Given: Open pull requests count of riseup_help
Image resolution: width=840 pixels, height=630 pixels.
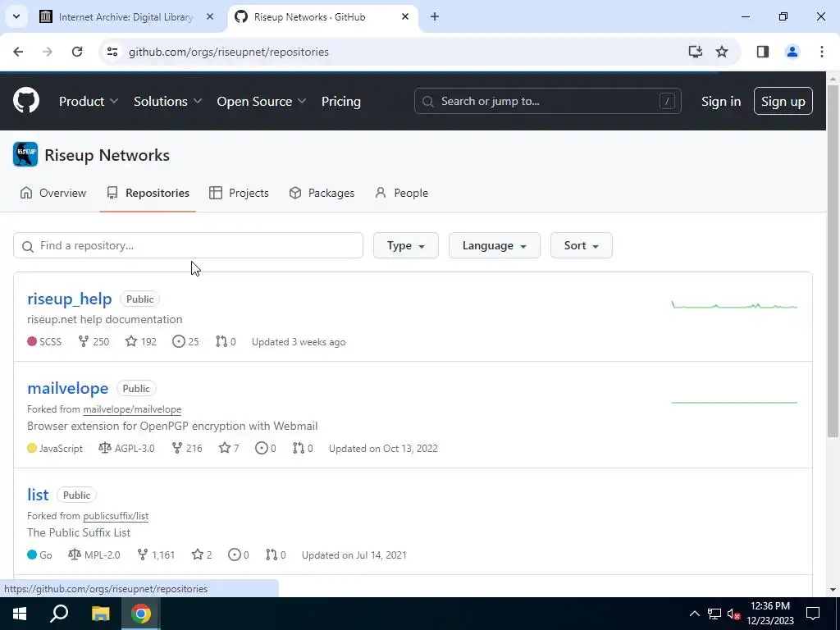Looking at the screenshot, I should coord(226,342).
